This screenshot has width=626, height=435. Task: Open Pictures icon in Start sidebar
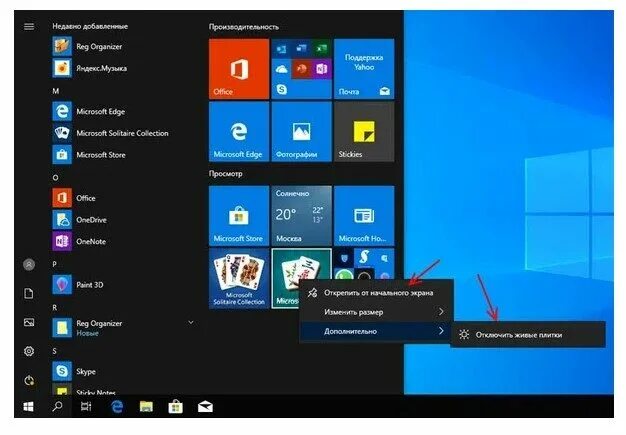29,322
